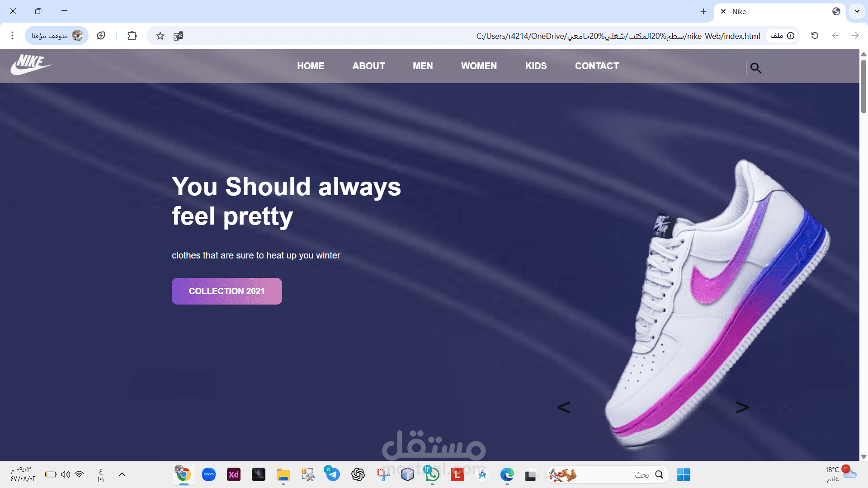Open the black-white window app beside Edge

tap(531, 475)
